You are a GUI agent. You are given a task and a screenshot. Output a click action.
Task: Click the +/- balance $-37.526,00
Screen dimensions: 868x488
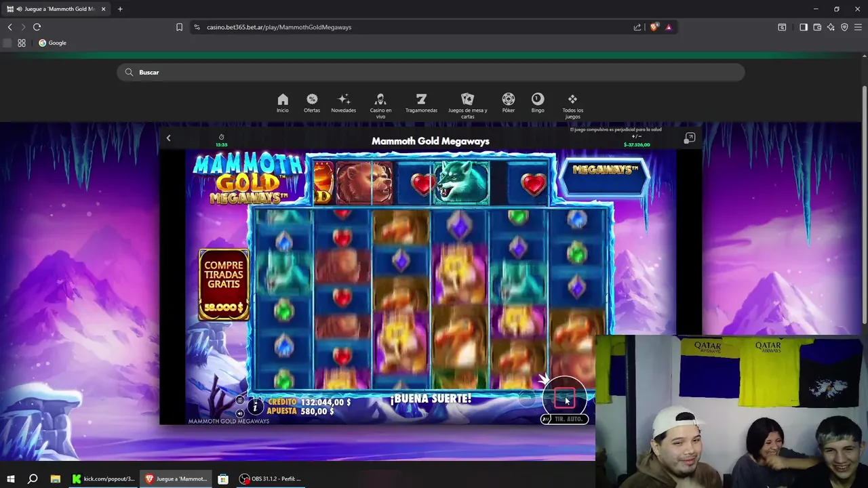[636, 141]
